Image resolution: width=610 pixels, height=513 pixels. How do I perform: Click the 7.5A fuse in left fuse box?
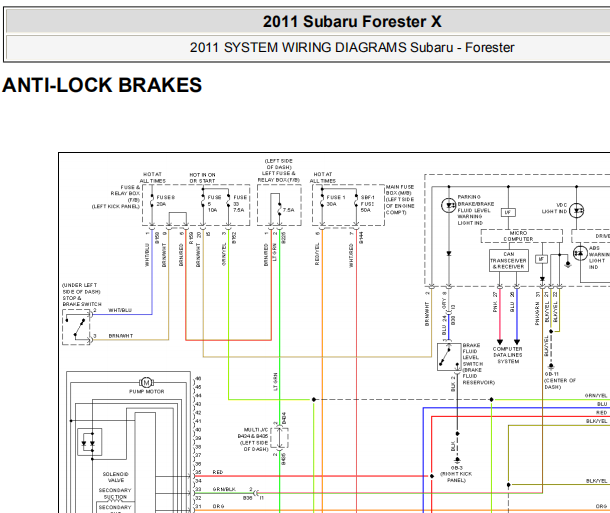[279, 209]
